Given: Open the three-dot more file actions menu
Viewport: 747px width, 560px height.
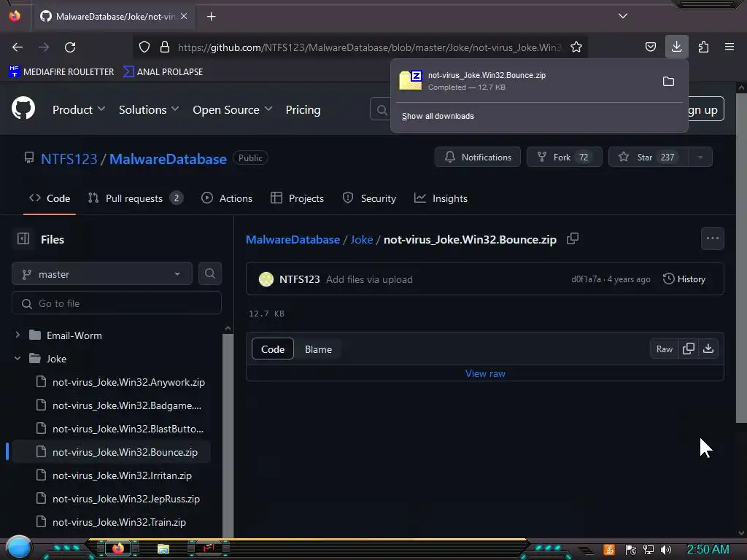Looking at the screenshot, I should (713, 238).
